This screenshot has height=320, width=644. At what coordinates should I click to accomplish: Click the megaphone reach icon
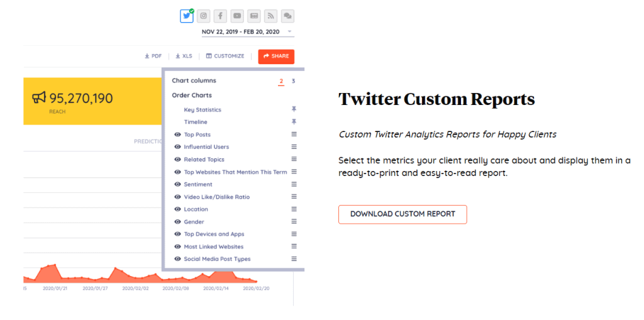pyautogui.click(x=38, y=98)
